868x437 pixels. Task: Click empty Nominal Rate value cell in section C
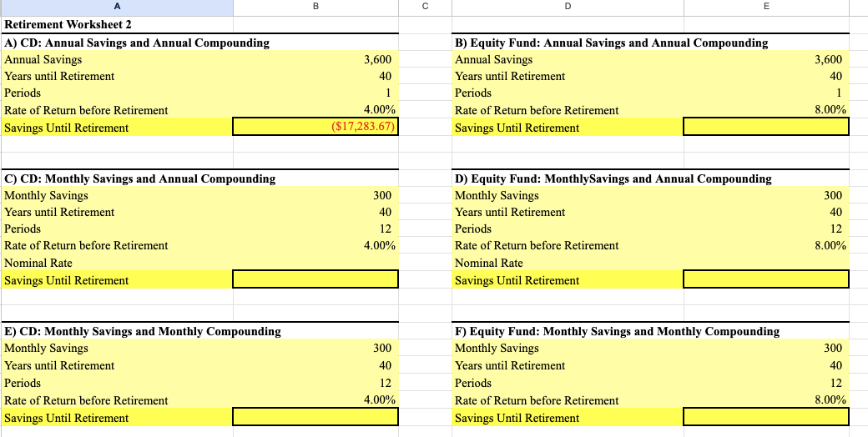[x=315, y=263]
